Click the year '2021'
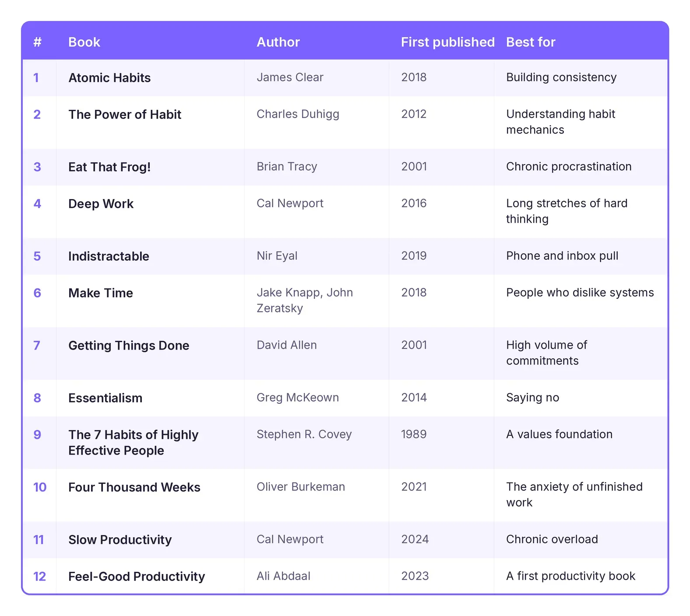690x616 pixels. coord(414,487)
